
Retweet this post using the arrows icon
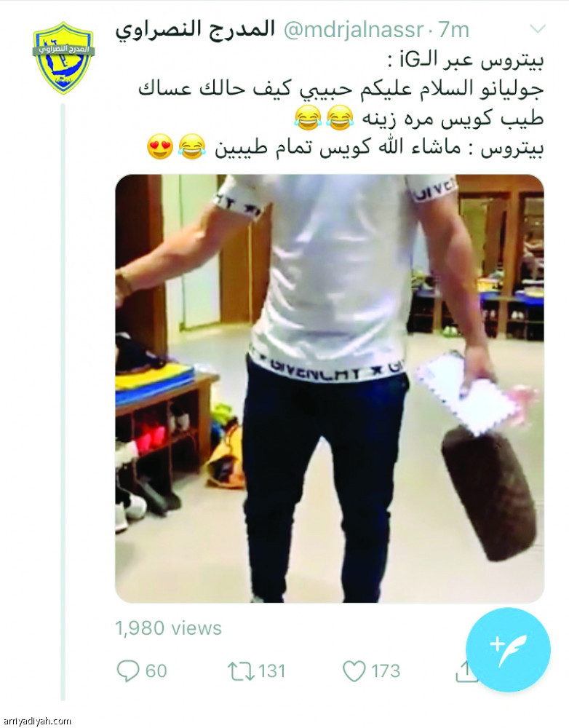(241, 671)
